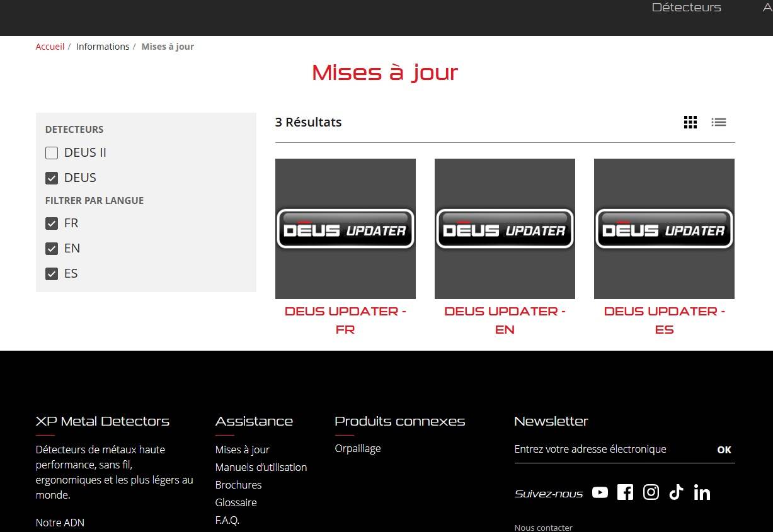
Task: Uncheck the DEUS detector filter
Action: point(52,178)
